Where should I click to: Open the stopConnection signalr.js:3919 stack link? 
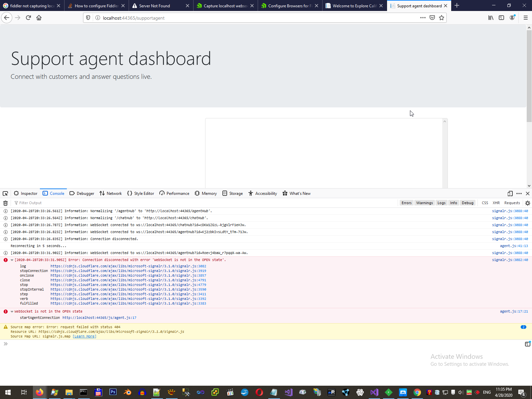(x=128, y=271)
